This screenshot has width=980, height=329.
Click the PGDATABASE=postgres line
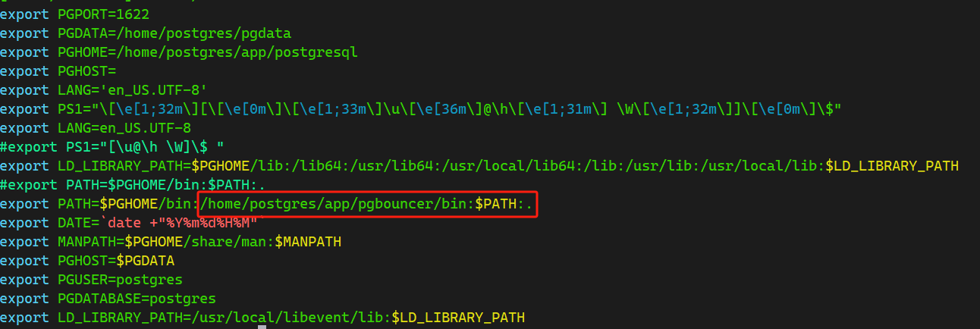137,299
